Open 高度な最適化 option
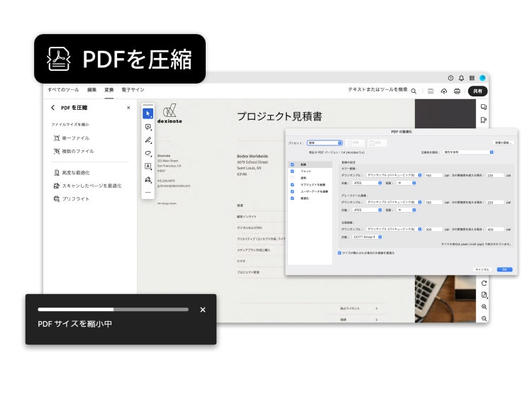The width and height of the screenshot is (532, 399). 72,172
